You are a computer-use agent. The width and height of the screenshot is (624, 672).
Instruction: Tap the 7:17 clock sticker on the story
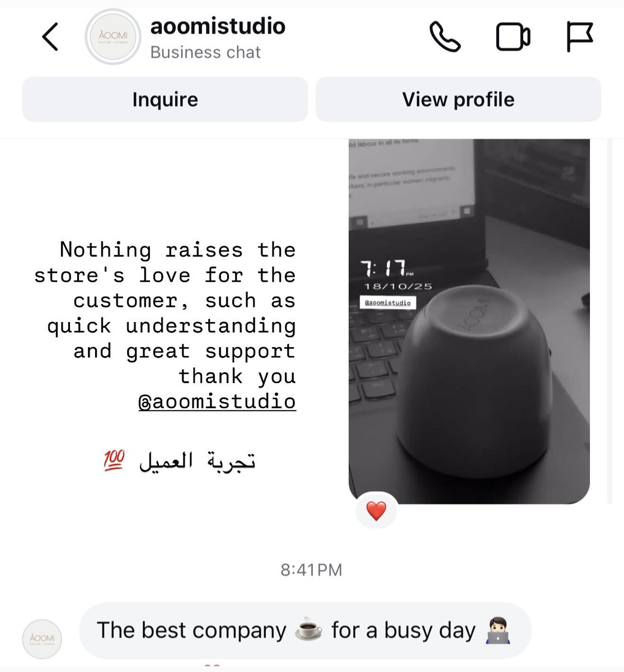(x=386, y=269)
